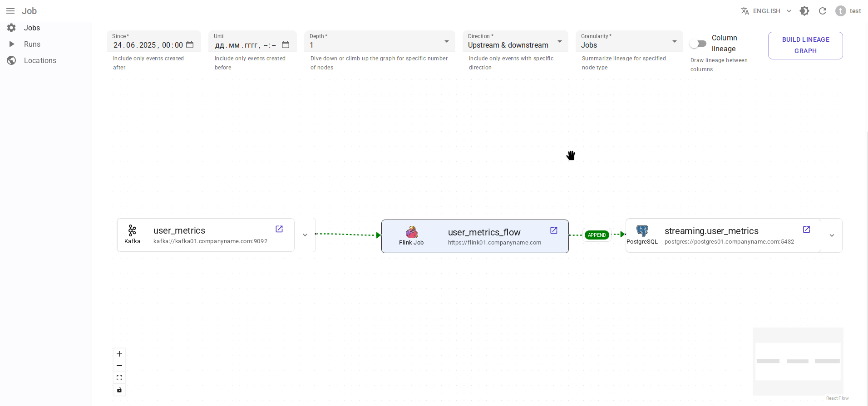
Task: Expand the user_metrics Kafka node
Action: click(x=305, y=235)
